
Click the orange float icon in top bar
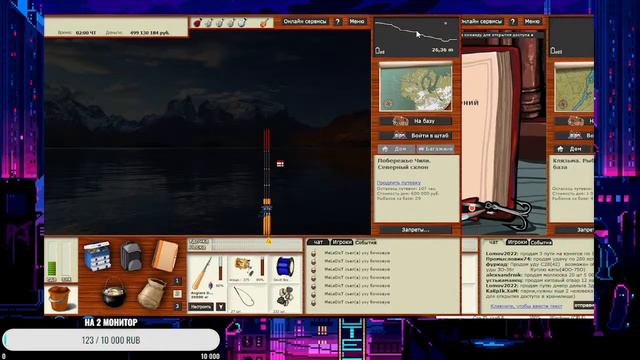(x=264, y=22)
